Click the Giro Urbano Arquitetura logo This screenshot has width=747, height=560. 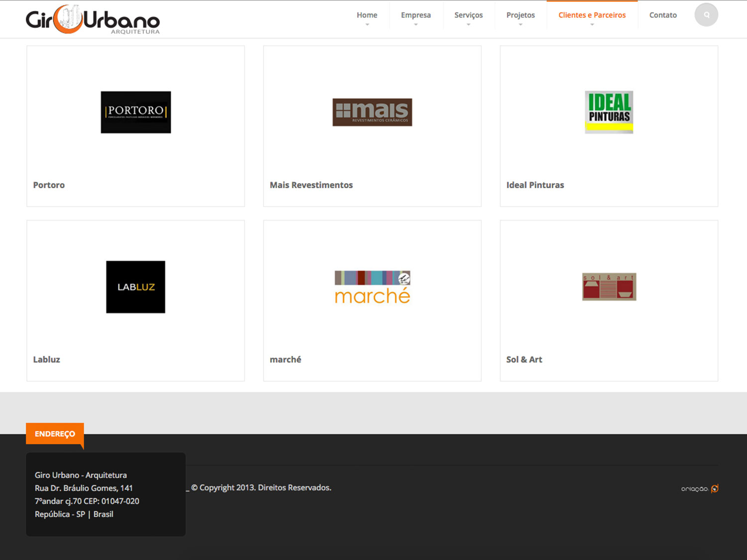93,19
